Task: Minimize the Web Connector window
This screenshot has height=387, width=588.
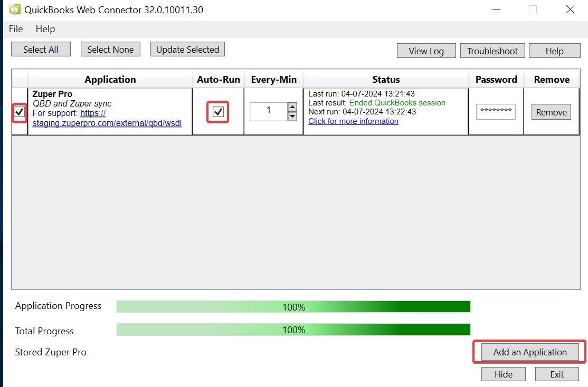Action: pos(497,9)
